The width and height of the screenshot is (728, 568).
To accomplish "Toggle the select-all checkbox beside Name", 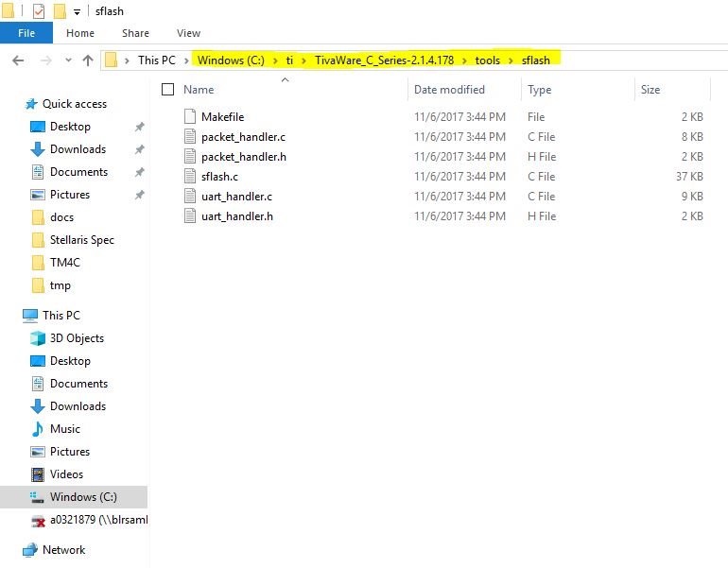I will (167, 89).
